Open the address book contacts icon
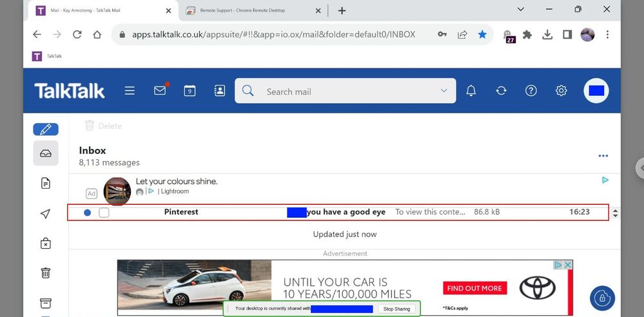Image resolution: width=644 pixels, height=317 pixels. point(219,91)
